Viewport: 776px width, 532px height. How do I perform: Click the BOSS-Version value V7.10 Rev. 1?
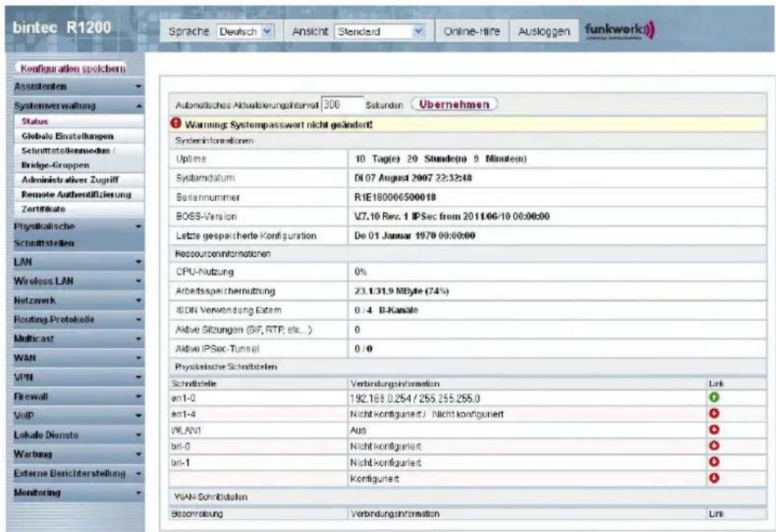pos(452,216)
